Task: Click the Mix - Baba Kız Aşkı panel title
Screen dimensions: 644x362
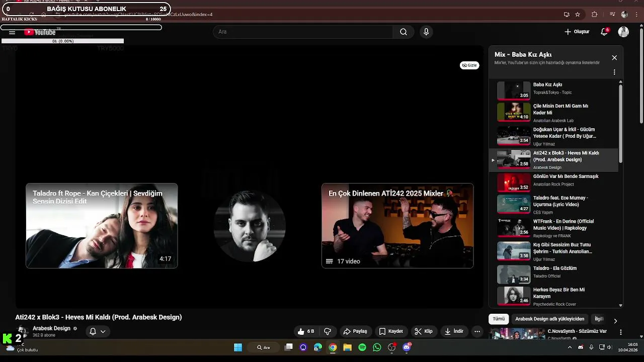Action: coord(523,54)
